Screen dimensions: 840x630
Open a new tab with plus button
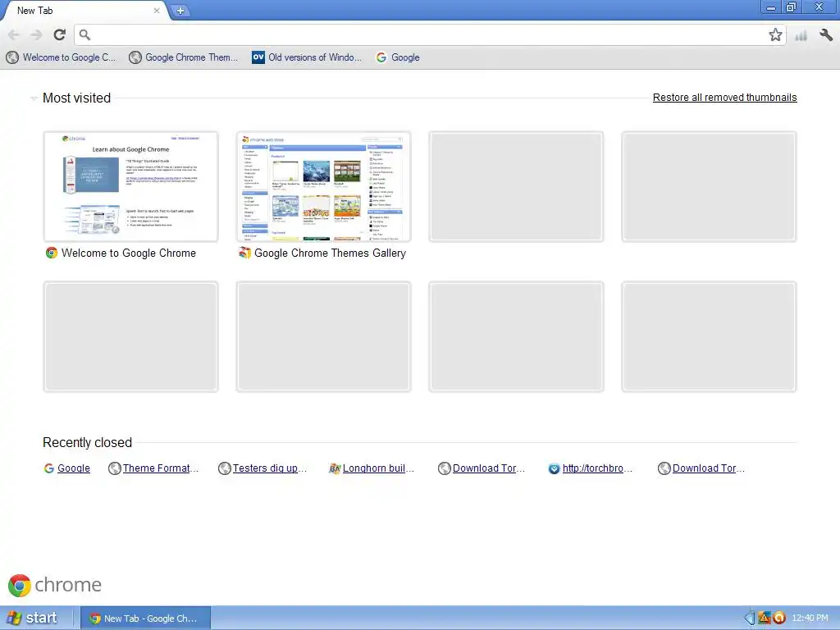180,11
